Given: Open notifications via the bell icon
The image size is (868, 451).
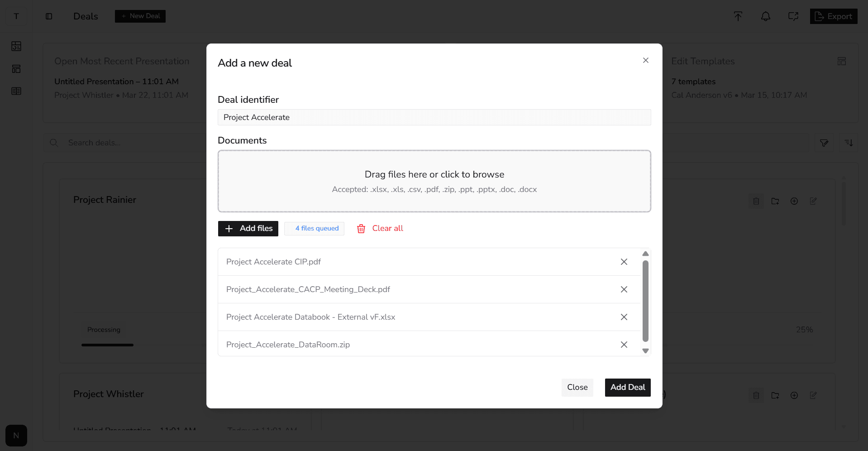Looking at the screenshot, I should [x=766, y=16].
